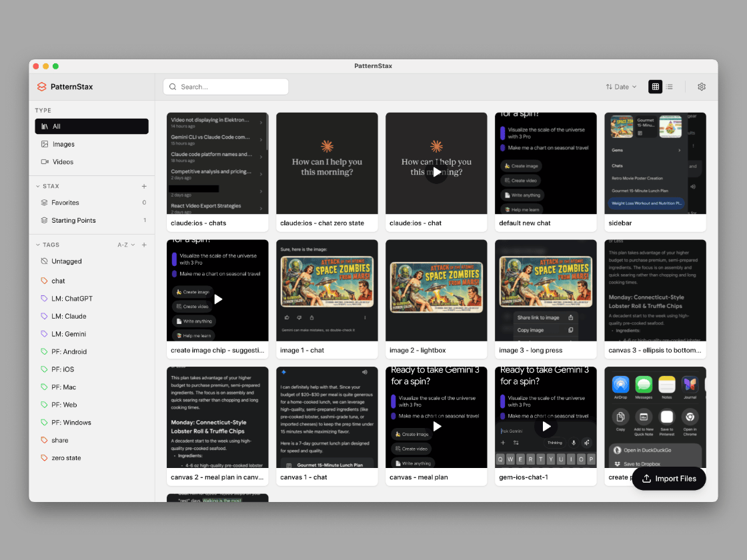The width and height of the screenshot is (747, 560).
Task: Collapse the STAX section chevron
Action: (x=37, y=186)
